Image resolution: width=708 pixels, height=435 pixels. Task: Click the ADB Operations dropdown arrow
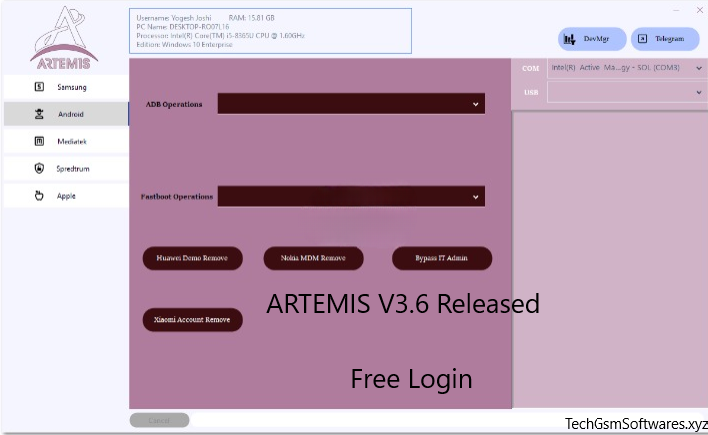coord(475,104)
